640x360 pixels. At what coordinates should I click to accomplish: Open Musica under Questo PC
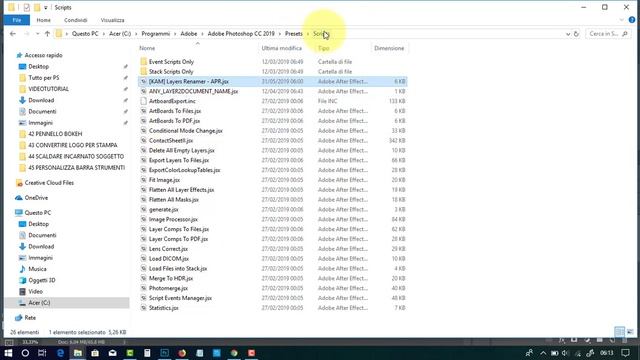(x=38, y=269)
